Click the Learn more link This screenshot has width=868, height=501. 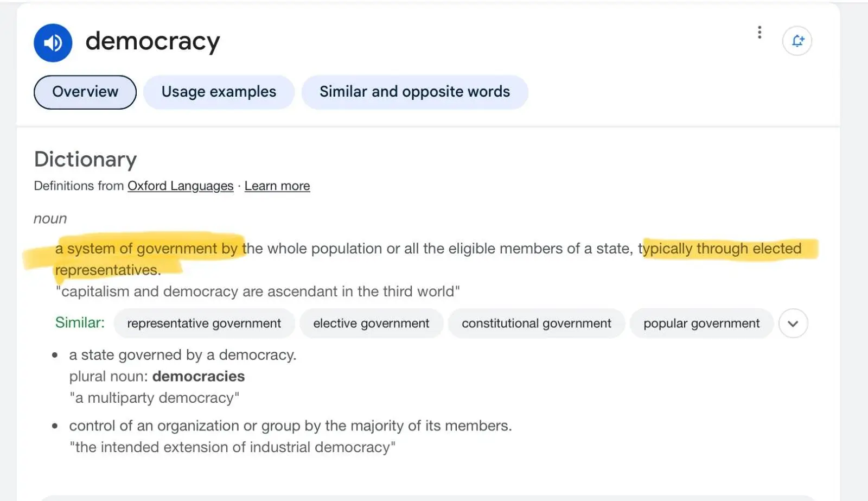[277, 186]
